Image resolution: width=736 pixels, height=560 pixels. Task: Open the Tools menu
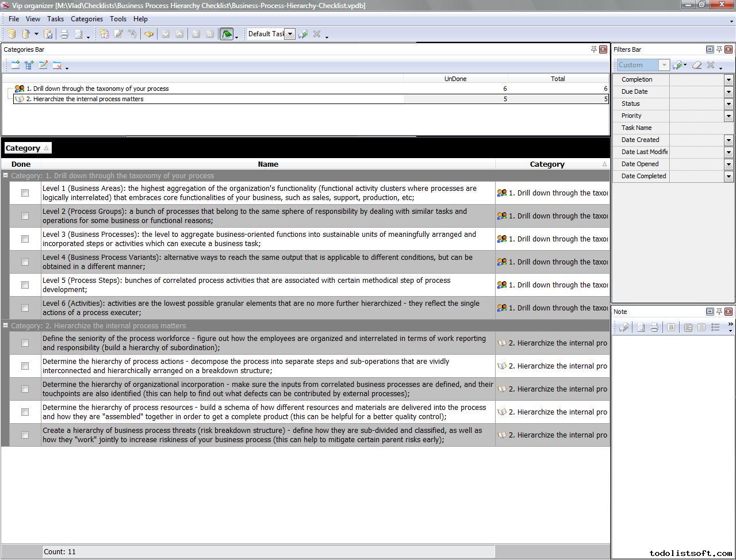(118, 19)
